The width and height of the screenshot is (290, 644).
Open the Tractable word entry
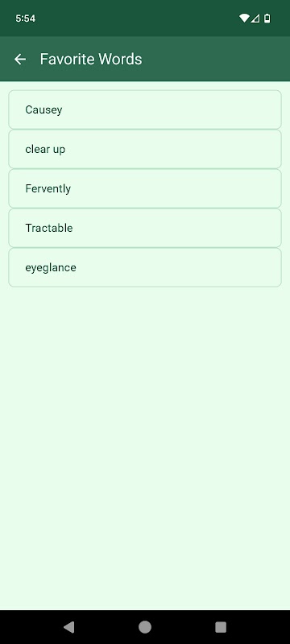pyautogui.click(x=145, y=228)
